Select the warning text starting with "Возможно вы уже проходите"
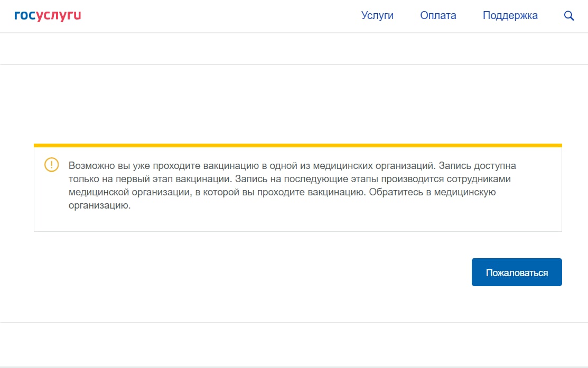The width and height of the screenshot is (588, 368). point(292,185)
